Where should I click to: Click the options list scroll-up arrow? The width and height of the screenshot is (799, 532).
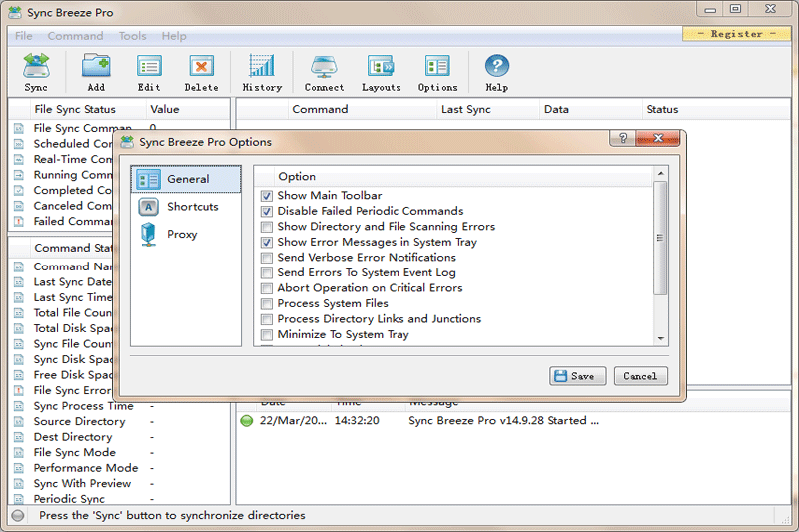pos(661,173)
